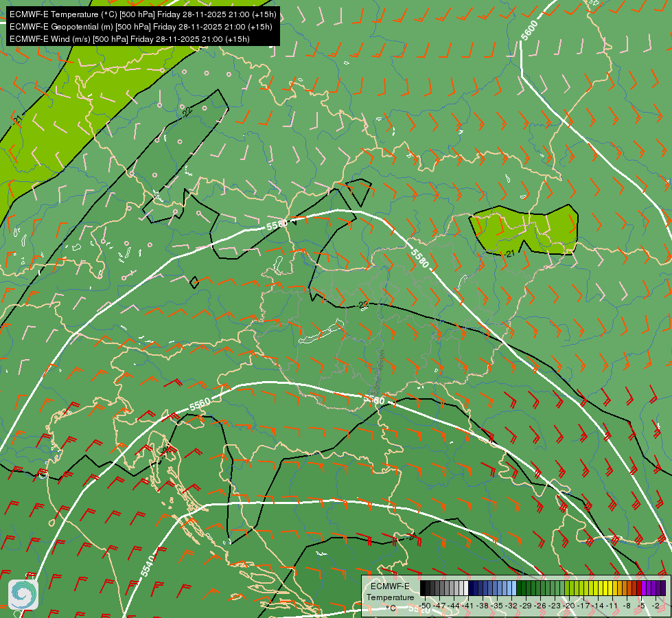Click the -50 value on the temperature scale

pyautogui.click(x=426, y=606)
